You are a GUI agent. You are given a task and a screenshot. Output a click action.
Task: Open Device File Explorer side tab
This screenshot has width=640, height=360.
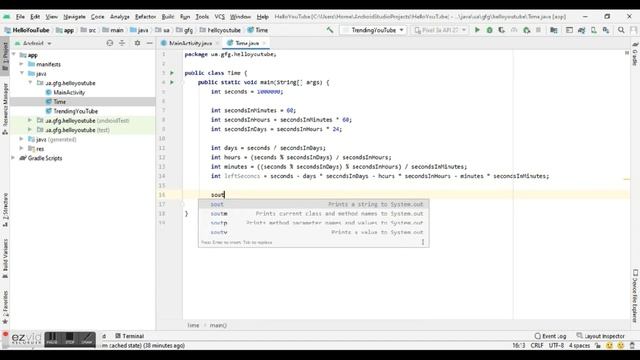pyautogui.click(x=635, y=296)
